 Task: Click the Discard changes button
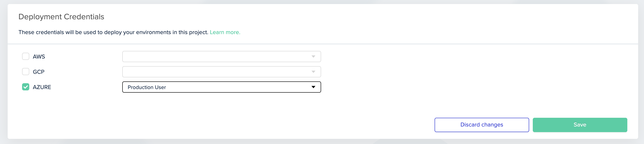(481, 124)
